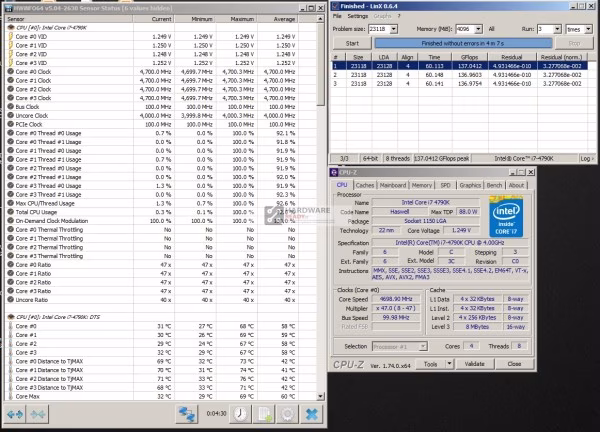Screen dimensions: 600x432
Task: Click the shrink-columns arrows icon in HWiNFO toolbar
Action: click(38, 414)
